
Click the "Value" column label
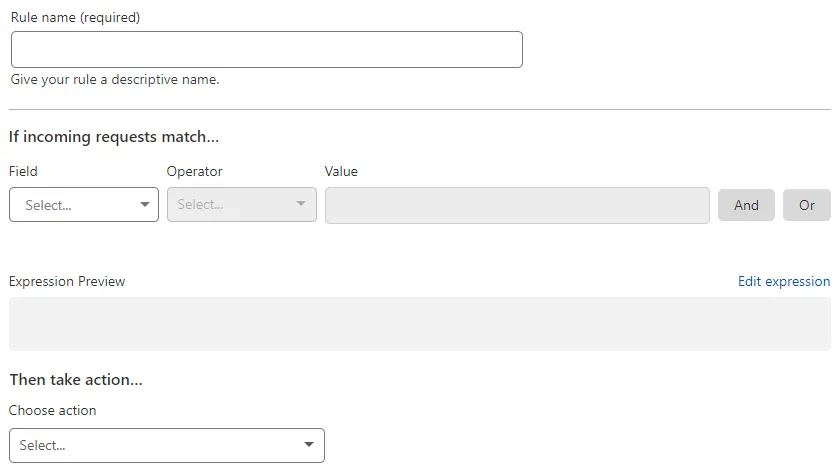click(341, 171)
